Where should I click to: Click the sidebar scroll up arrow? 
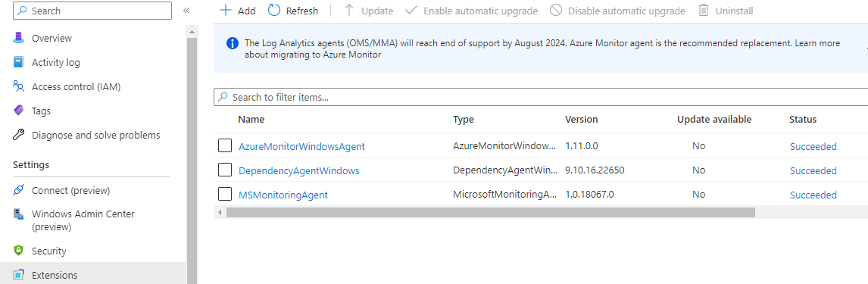[x=192, y=32]
